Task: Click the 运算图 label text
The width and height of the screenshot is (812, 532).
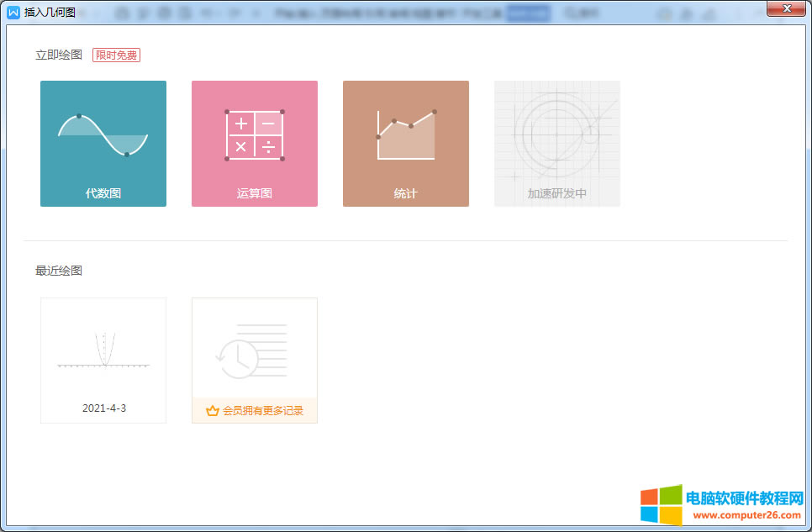Action: pyautogui.click(x=254, y=193)
